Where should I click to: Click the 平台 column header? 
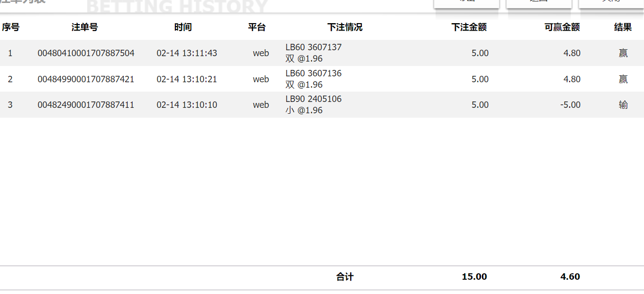tap(257, 27)
